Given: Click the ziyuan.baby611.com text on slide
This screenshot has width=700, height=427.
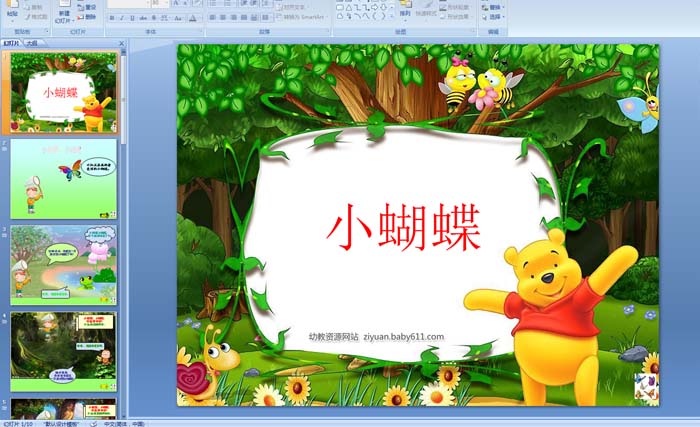Looking at the screenshot, I should click(x=404, y=337).
